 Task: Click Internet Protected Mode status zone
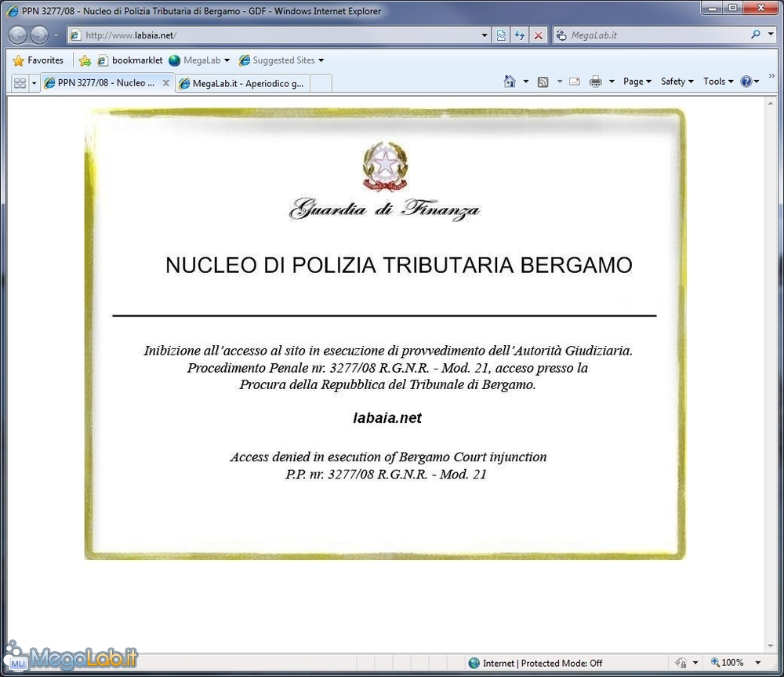[x=535, y=663]
